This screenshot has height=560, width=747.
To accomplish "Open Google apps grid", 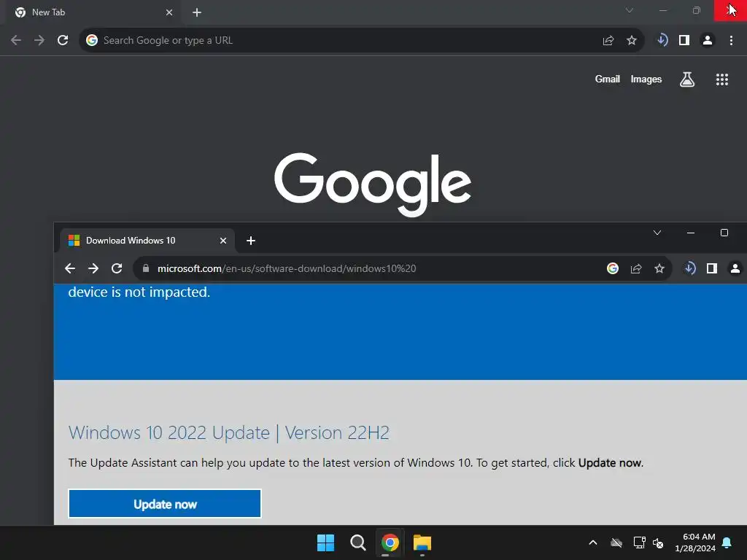I will coord(721,79).
